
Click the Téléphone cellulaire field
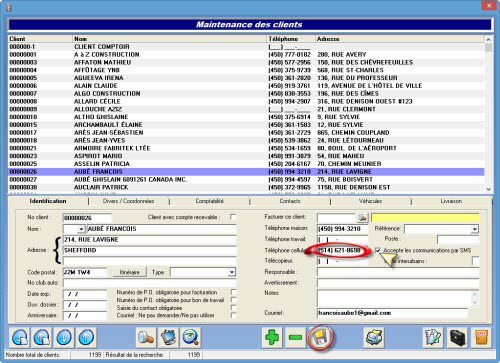click(342, 250)
